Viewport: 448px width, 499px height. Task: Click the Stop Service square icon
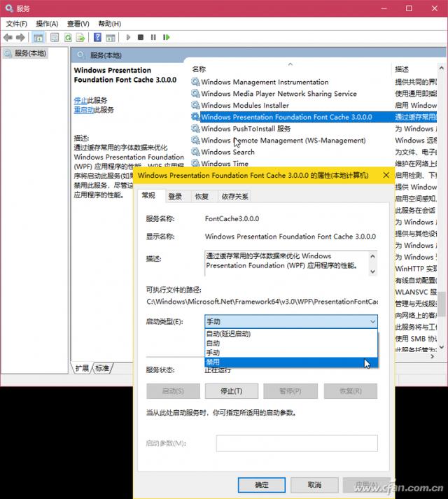[x=141, y=37]
